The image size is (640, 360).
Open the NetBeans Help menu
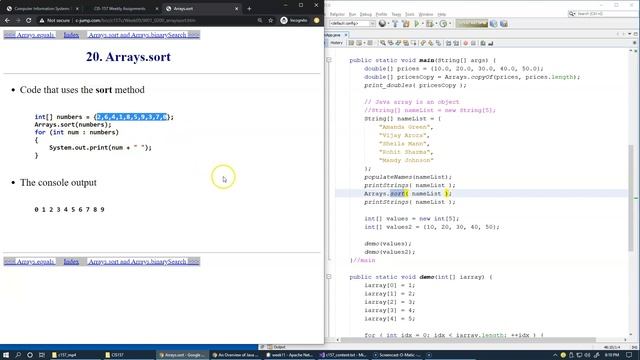[442, 14]
